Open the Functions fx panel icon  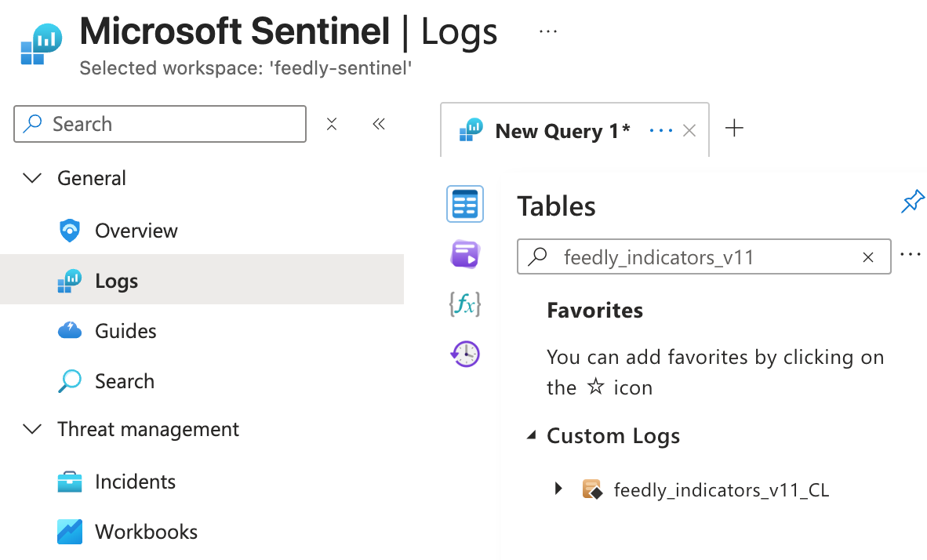pos(465,304)
